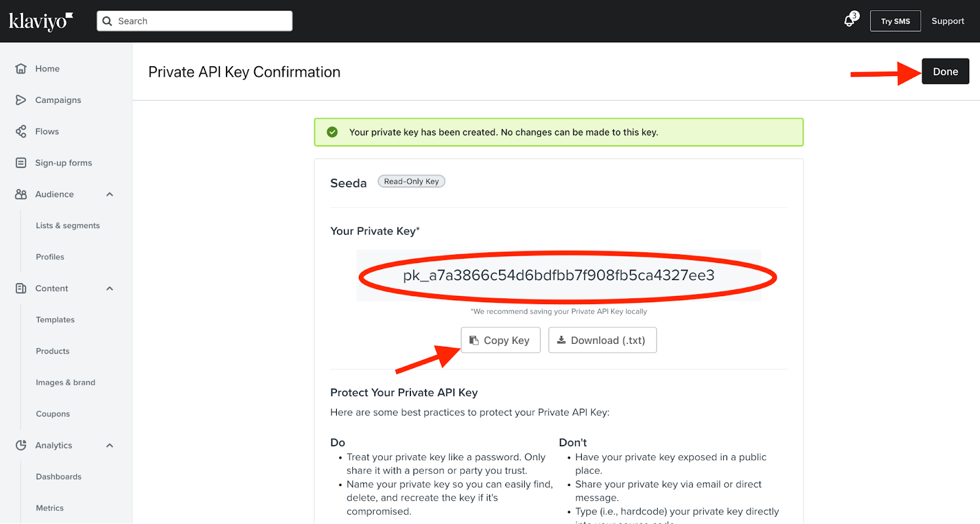Click into the Search field
Screen dimensions: 980x524
click(x=194, y=21)
